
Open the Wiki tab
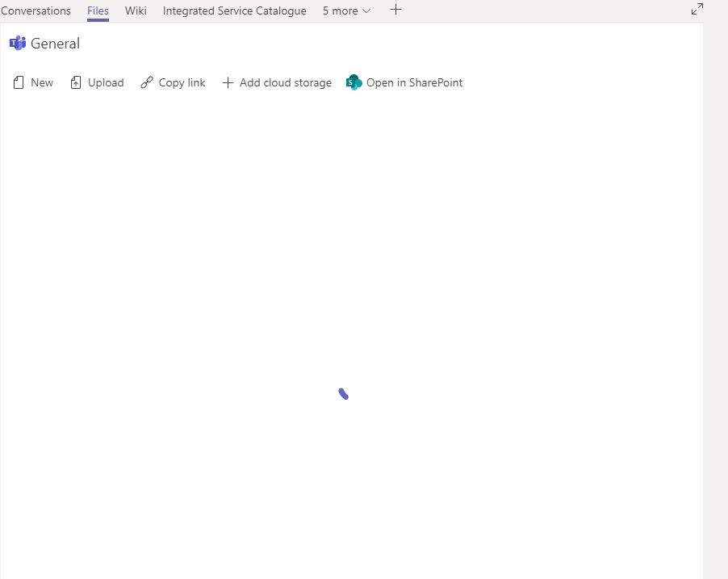pos(136,10)
